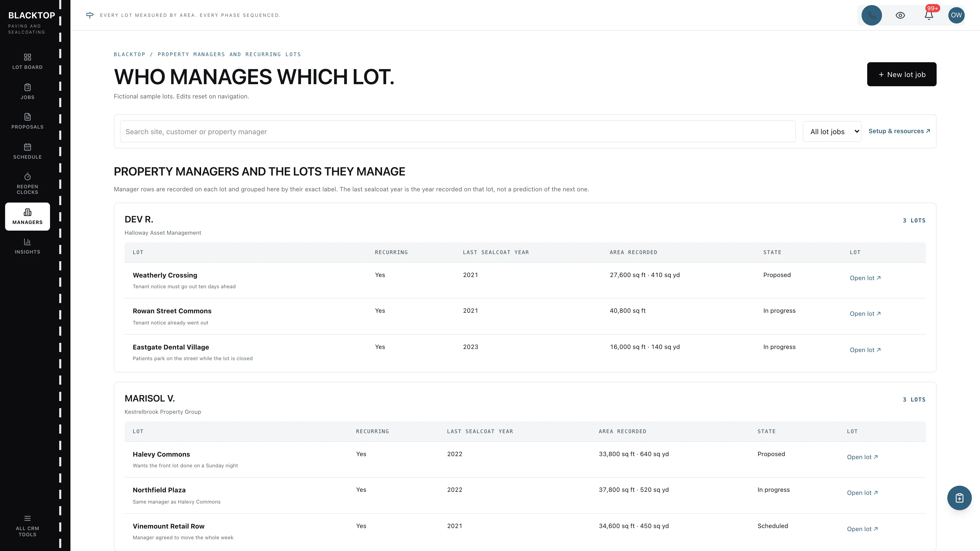The width and height of the screenshot is (980, 551).
Task: Open lot for Northfield Plaza
Action: click(x=862, y=493)
